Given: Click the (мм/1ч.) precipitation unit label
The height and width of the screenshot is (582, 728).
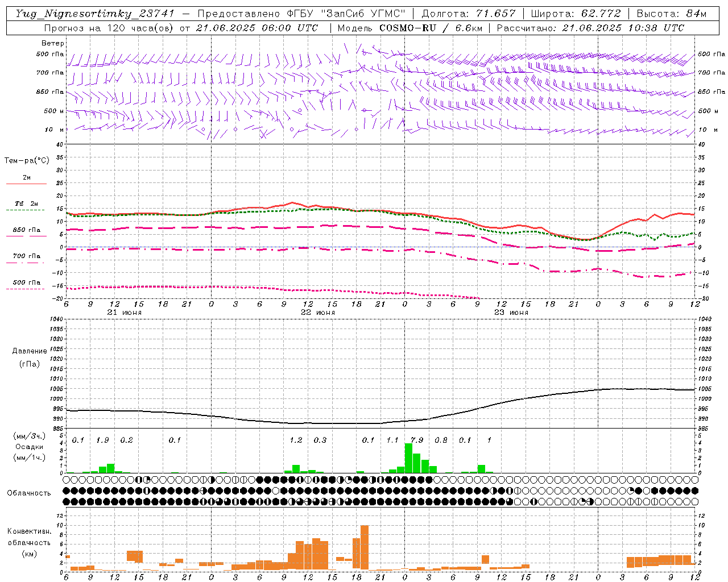Looking at the screenshot, I should [x=29, y=458].
